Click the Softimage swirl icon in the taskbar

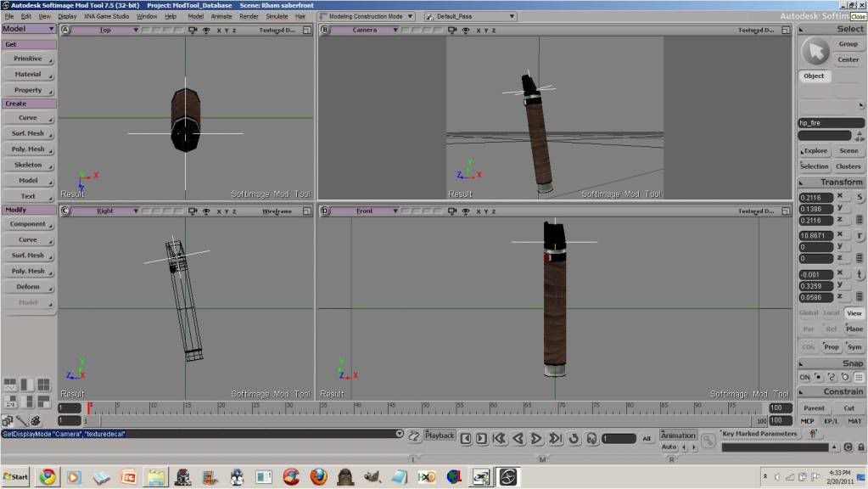507,477
